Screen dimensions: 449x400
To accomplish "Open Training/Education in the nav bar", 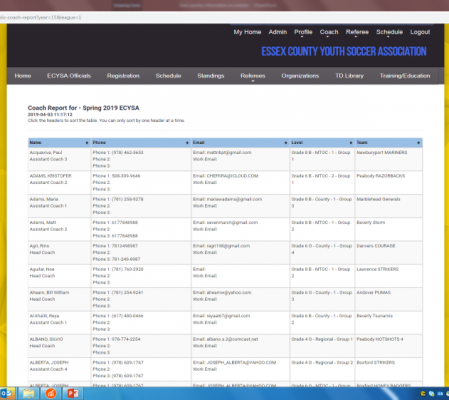I will click(x=405, y=76).
